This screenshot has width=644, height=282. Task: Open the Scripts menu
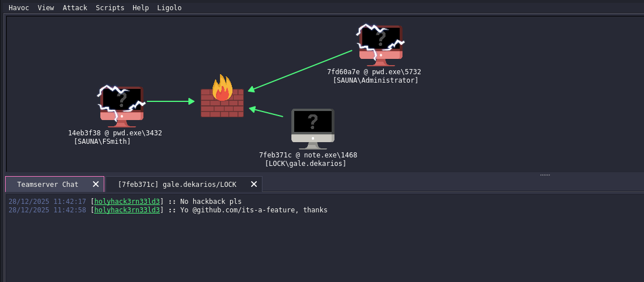pos(109,8)
